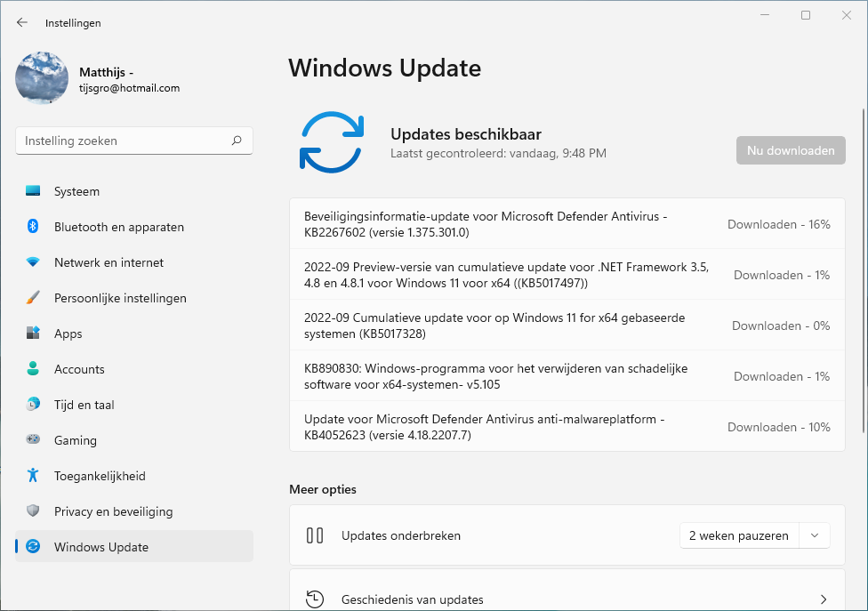Go back using the back arrow
The image size is (868, 611).
pyautogui.click(x=22, y=23)
